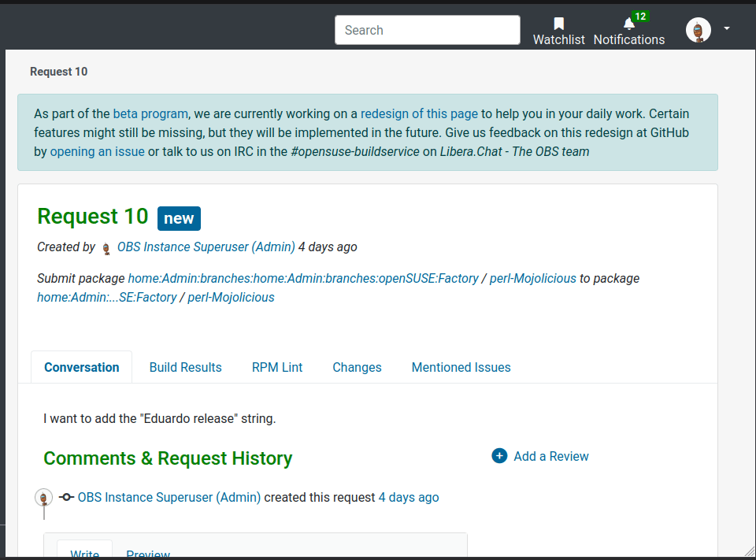The image size is (756, 560).
Task: Open the Watchlist bookmark icon
Action: pyautogui.click(x=558, y=24)
